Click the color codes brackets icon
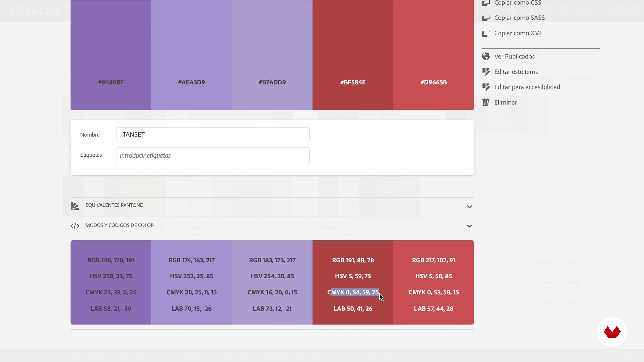 (x=75, y=226)
